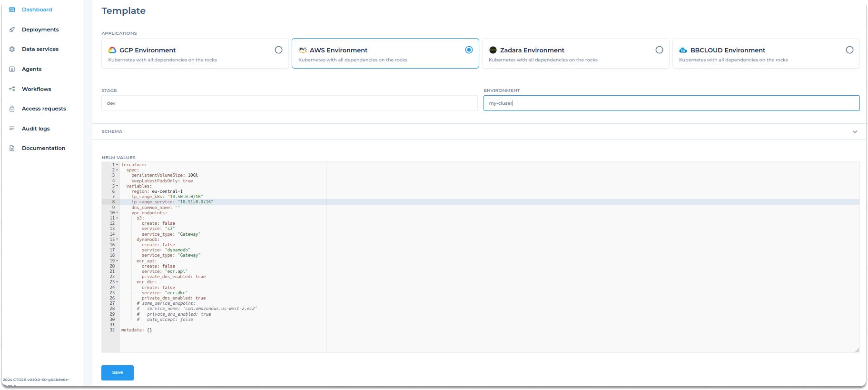868x390 pixels.
Task: Click the Helm values editor resize handle
Action: 857,350
